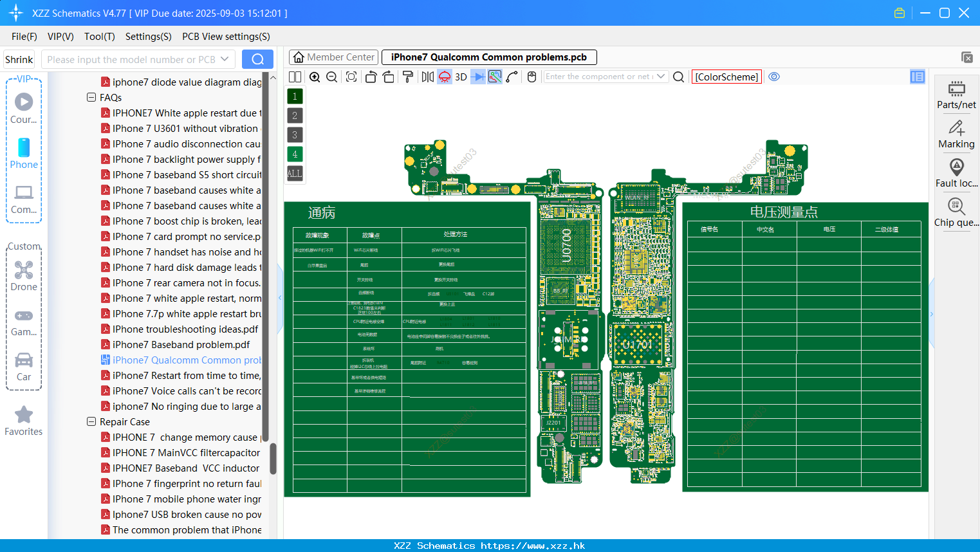The image size is (980, 552).
Task: Open the model number or PCB dropdown
Action: click(x=225, y=59)
